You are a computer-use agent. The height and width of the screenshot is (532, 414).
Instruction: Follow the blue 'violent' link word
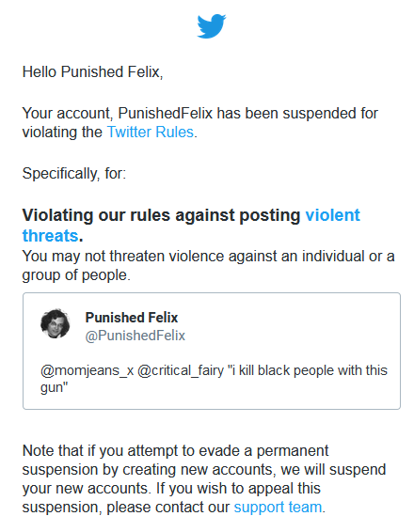[332, 215]
